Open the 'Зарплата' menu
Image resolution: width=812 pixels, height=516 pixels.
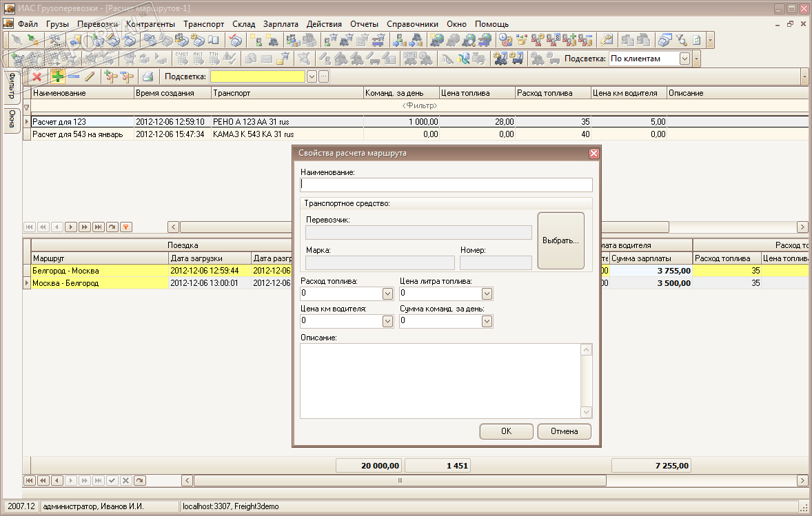[281, 23]
